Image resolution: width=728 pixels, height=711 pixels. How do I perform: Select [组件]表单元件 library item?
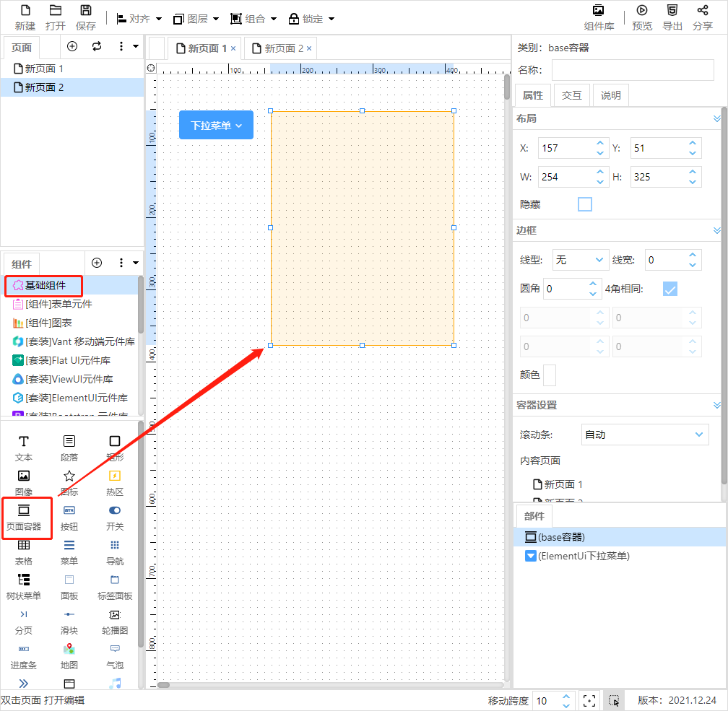coord(69,304)
